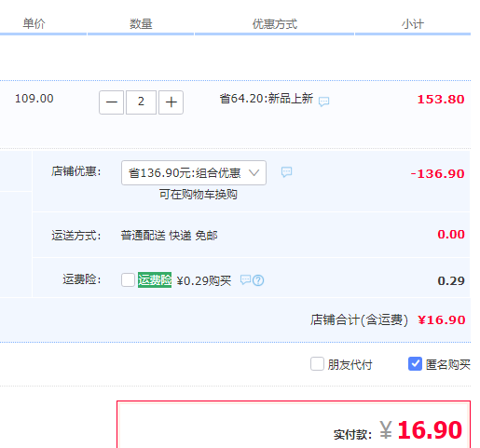This screenshot has height=448, width=480.
Task: Open the question mark help icon for 运费险
Action: pyautogui.click(x=258, y=280)
